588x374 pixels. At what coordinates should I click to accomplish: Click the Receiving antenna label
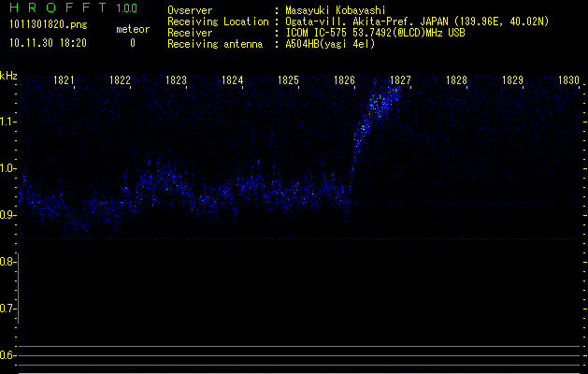(215, 44)
